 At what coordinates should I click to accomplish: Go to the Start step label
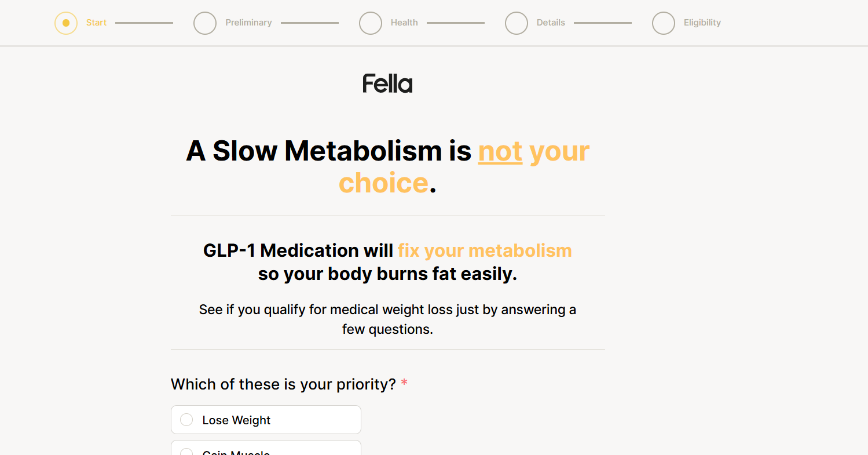coord(96,23)
